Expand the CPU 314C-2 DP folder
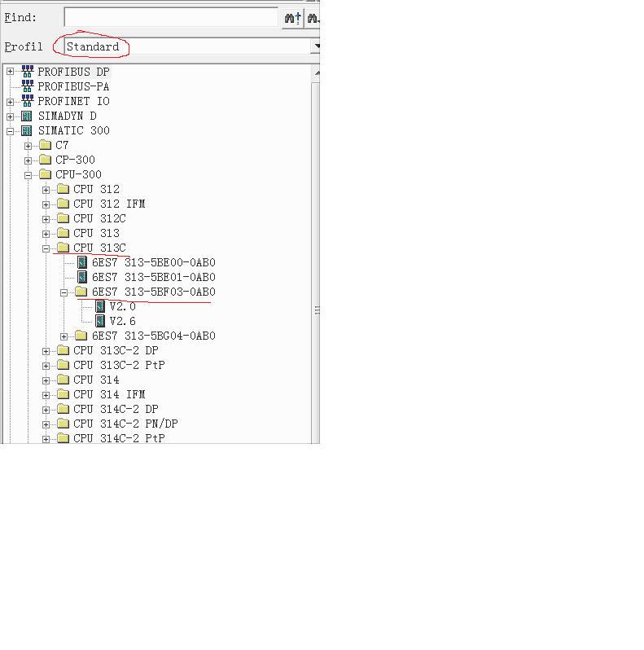This screenshot has width=644, height=650. (x=46, y=410)
